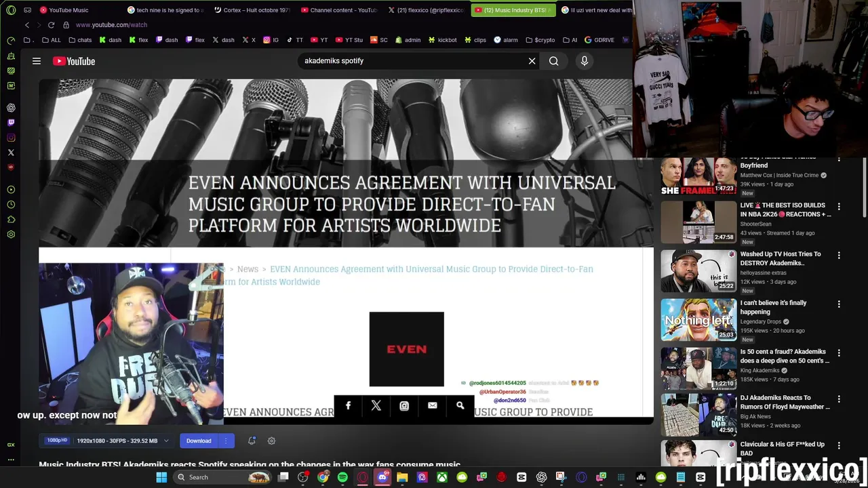Open the admin Shopify bookmark
Viewport: 868px width, 488px height.
click(408, 40)
